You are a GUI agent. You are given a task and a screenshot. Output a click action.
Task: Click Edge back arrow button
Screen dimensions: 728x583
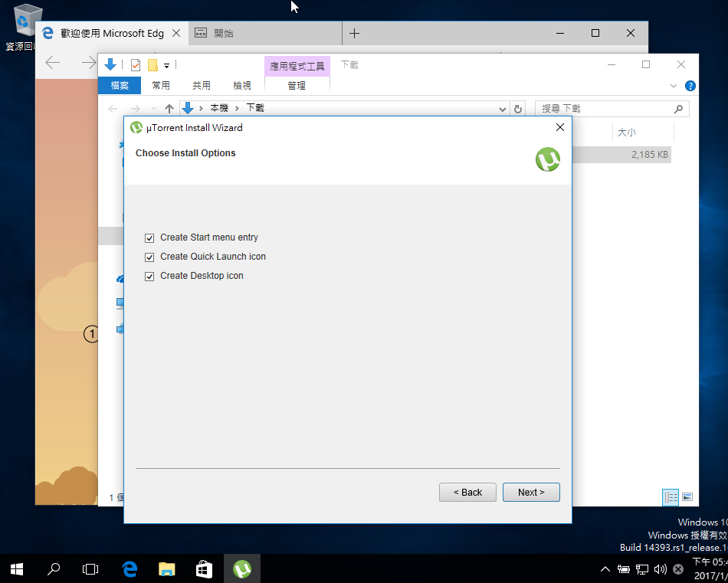pyautogui.click(x=52, y=62)
